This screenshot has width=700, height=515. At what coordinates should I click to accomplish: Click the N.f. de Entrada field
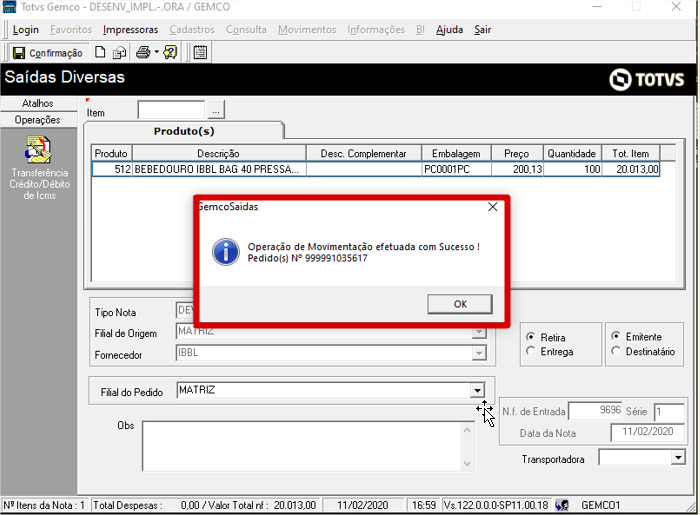click(595, 411)
